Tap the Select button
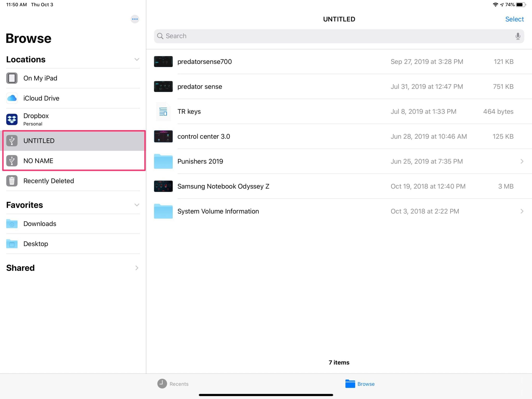This screenshot has height=399, width=532. click(514, 19)
